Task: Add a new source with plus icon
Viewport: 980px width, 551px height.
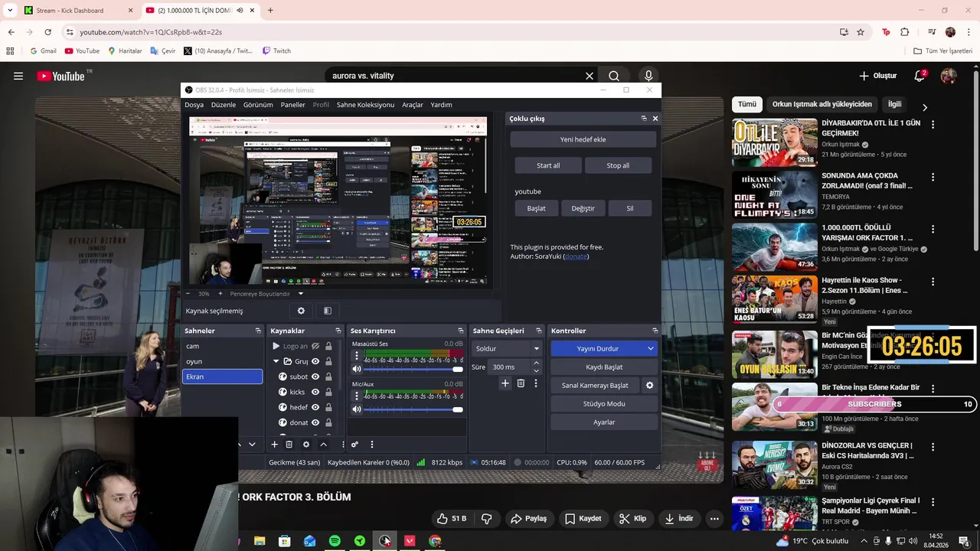Action: (274, 445)
